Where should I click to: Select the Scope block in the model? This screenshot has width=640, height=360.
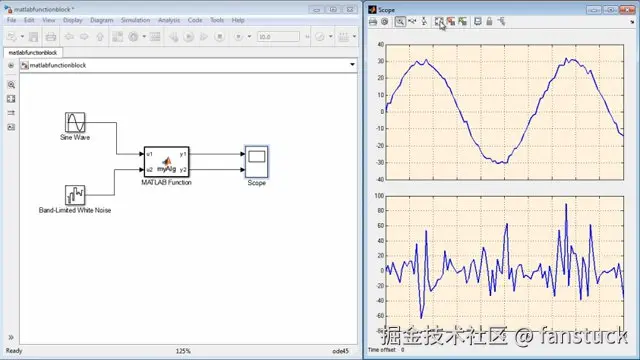pyautogui.click(x=257, y=162)
